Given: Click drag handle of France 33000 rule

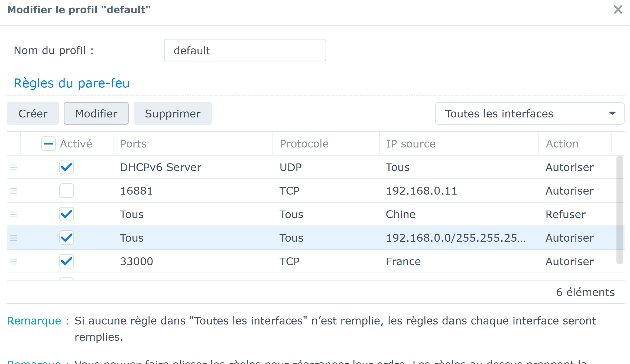Looking at the screenshot, I should point(14,261).
